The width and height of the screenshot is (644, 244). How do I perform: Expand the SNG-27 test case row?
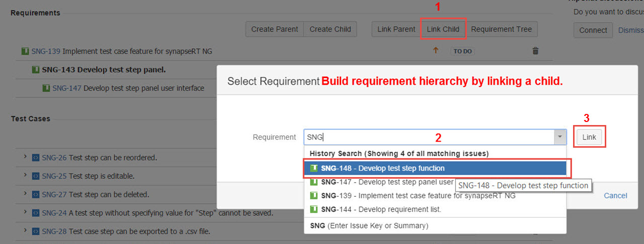25,194
